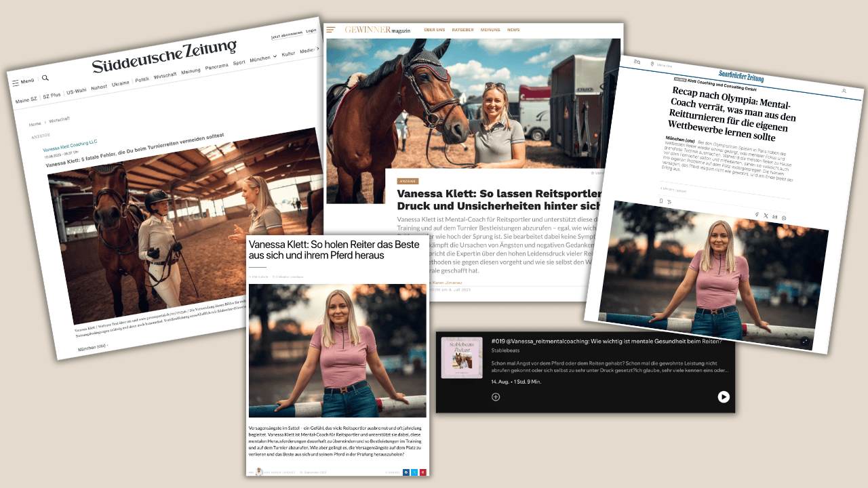
Task: Click Wirtschaft in the breadcrumb trail
Action: pos(58,120)
